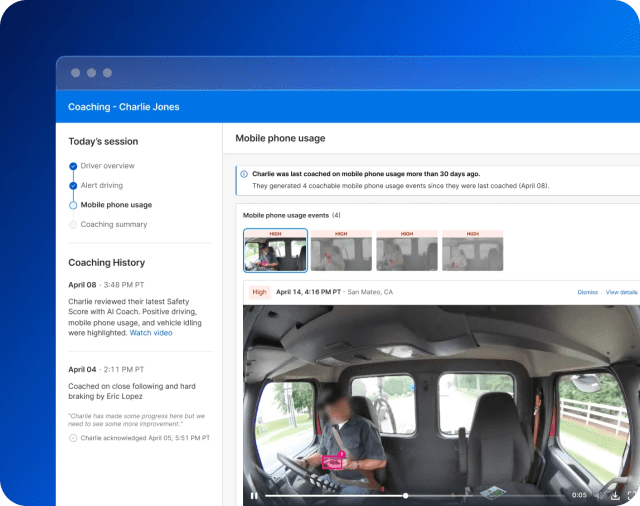
Task: Click the 'Coaching History' heading
Action: point(107,263)
